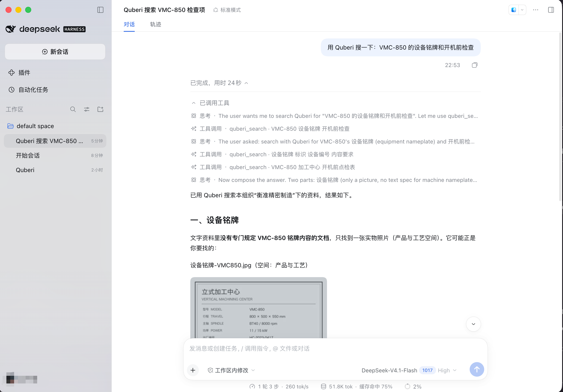Change the High reasoning level dropdown
This screenshot has height=392, width=563.
(x=447, y=370)
